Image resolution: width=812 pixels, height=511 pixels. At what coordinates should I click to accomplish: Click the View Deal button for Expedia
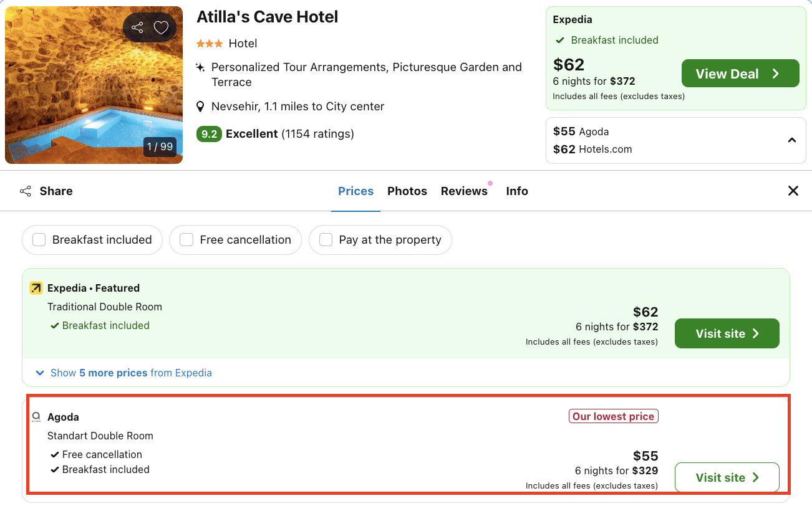(740, 73)
